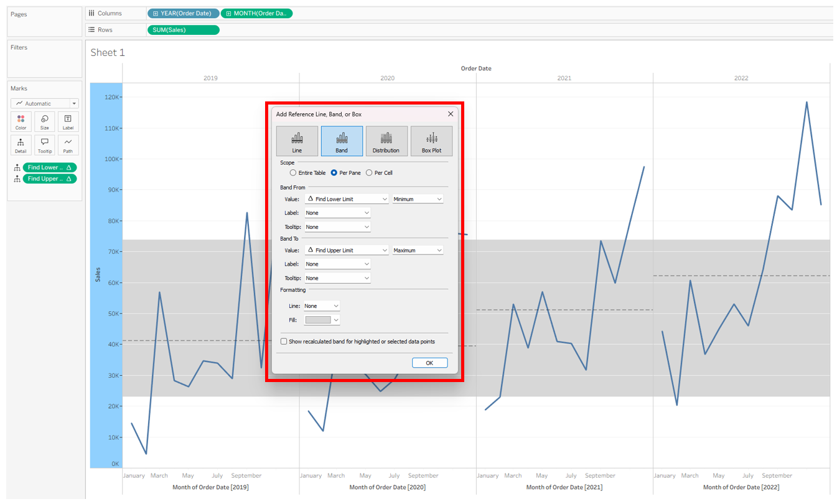Select the Box Plot option
The height and width of the screenshot is (504, 837).
coord(431,141)
